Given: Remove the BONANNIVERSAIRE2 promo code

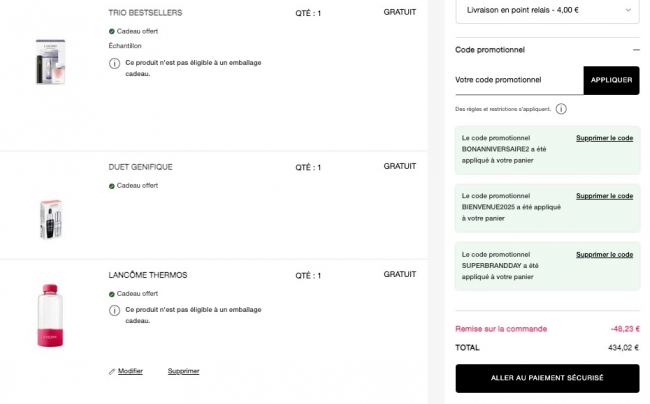Looking at the screenshot, I should click(604, 138).
